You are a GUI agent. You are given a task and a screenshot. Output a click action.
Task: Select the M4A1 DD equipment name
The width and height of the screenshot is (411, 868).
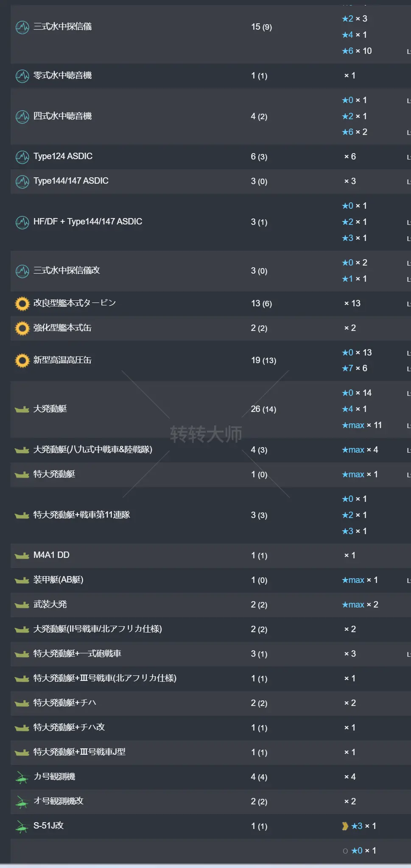click(x=51, y=555)
